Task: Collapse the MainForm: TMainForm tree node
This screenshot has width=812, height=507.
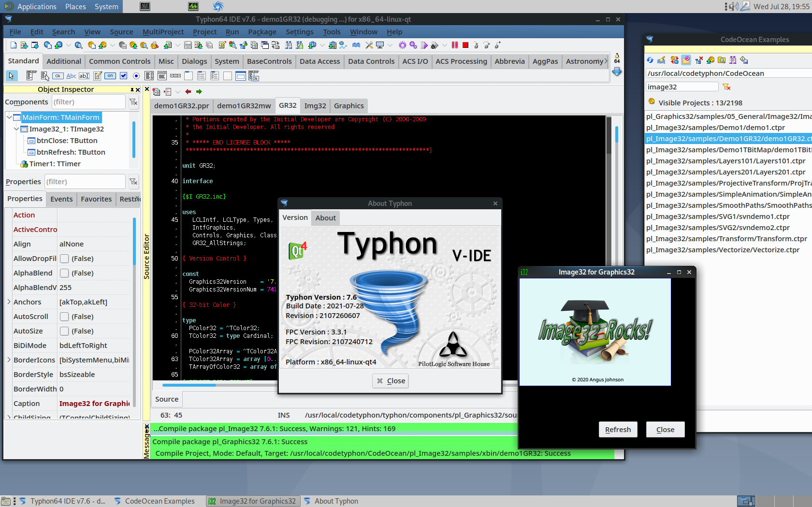Action: (9, 117)
